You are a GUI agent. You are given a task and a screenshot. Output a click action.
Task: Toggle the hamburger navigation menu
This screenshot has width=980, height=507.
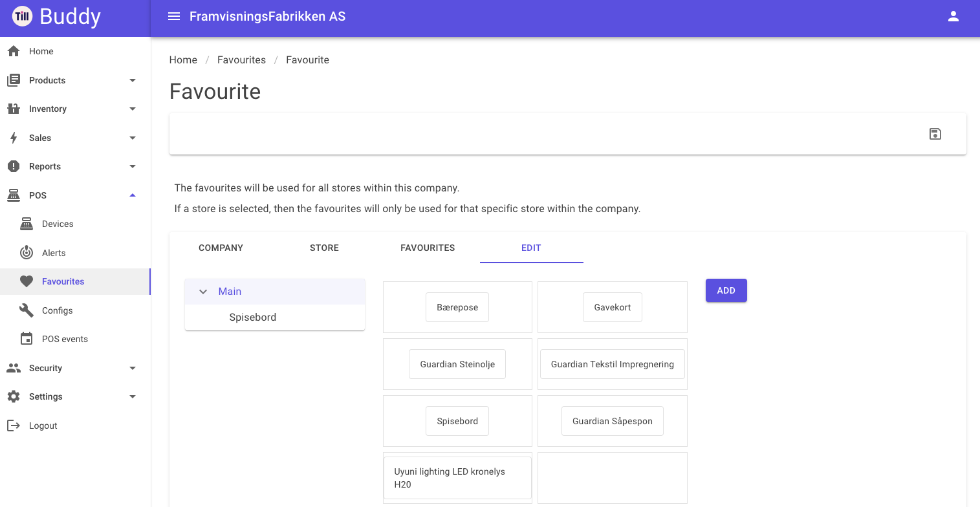click(x=174, y=17)
